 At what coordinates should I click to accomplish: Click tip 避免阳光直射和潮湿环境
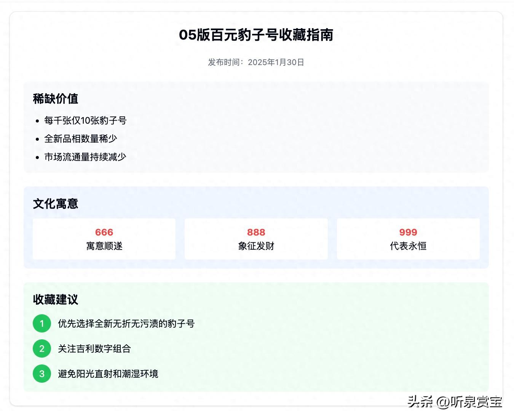108,374
